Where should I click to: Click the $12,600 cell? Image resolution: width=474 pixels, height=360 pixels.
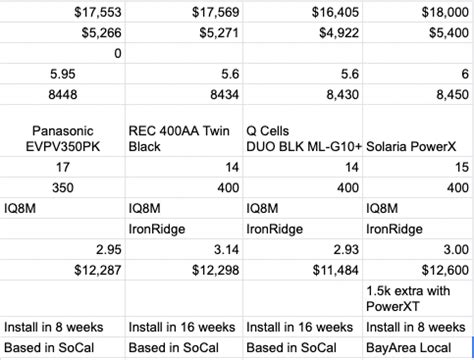point(418,270)
